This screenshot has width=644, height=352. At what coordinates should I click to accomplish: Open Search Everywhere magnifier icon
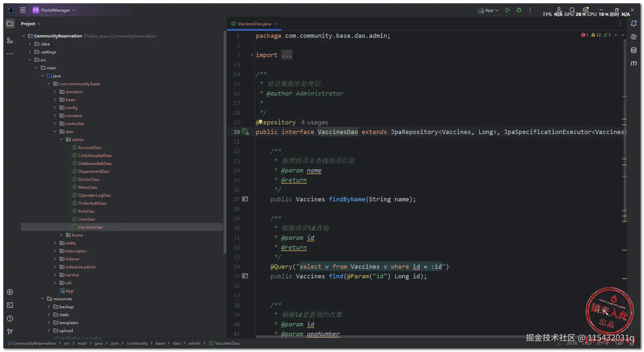click(x=572, y=10)
